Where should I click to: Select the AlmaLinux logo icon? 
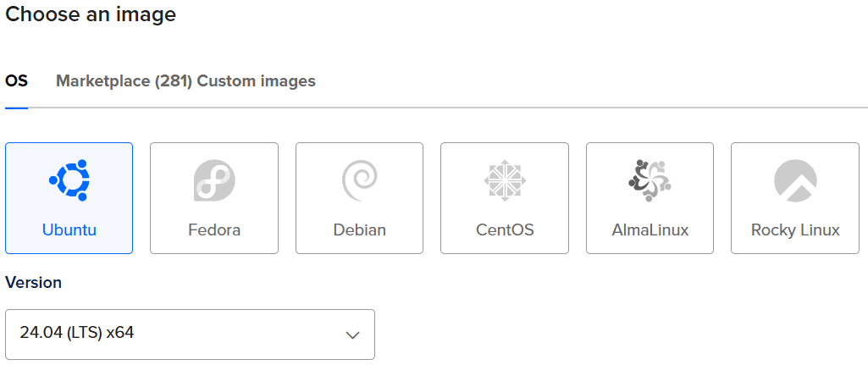[x=650, y=180]
